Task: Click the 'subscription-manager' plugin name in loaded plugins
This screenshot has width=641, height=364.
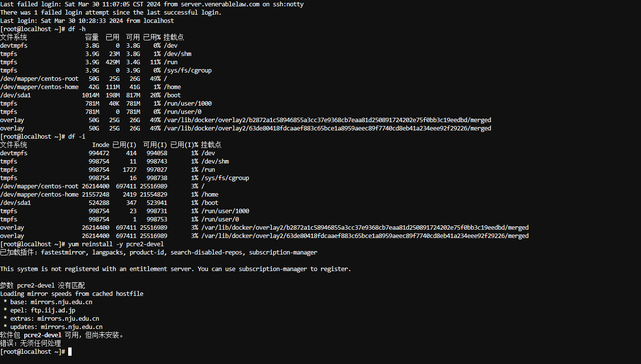Action: click(x=283, y=252)
